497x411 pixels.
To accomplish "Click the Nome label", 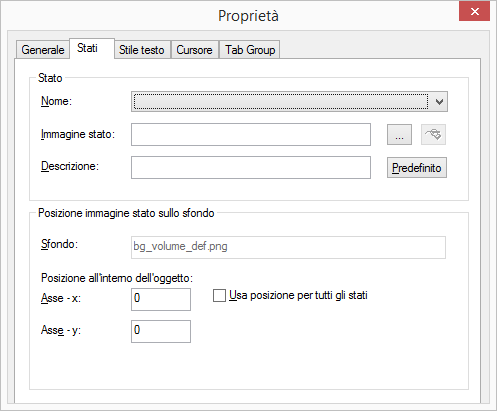I will (56, 101).
